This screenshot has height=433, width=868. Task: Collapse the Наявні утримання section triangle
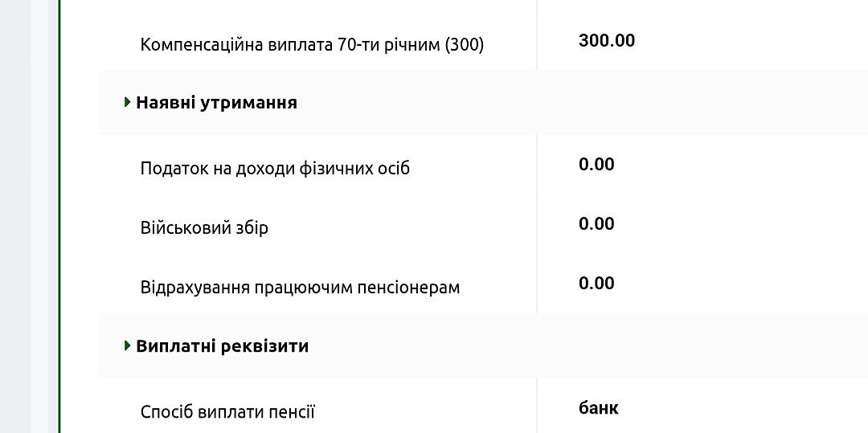(x=128, y=103)
